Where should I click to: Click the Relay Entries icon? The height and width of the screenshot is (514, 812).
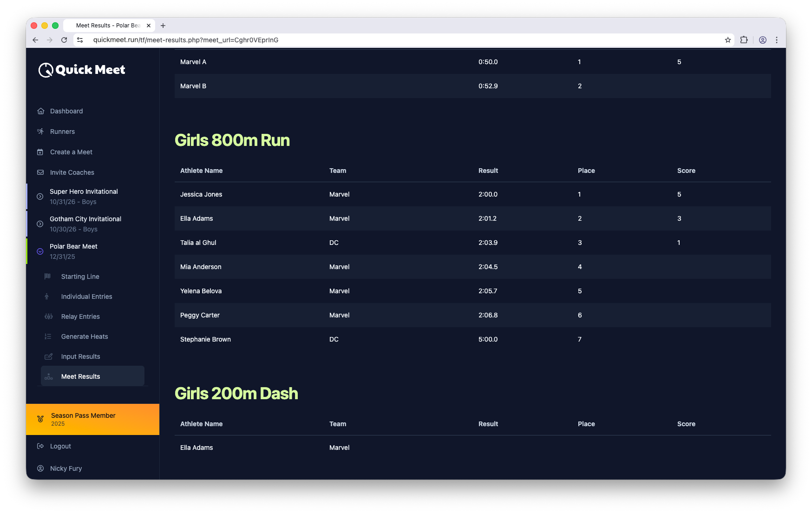pyautogui.click(x=48, y=316)
